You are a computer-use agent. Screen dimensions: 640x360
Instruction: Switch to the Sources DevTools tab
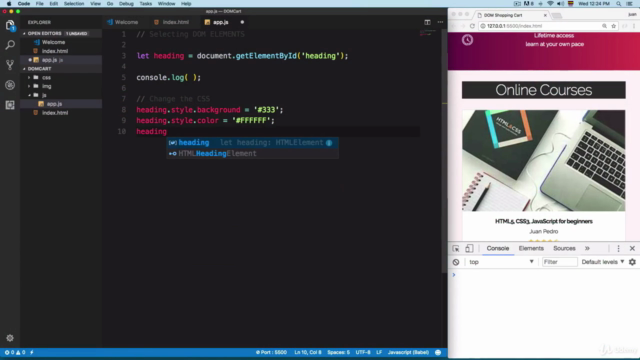pyautogui.click(x=564, y=248)
